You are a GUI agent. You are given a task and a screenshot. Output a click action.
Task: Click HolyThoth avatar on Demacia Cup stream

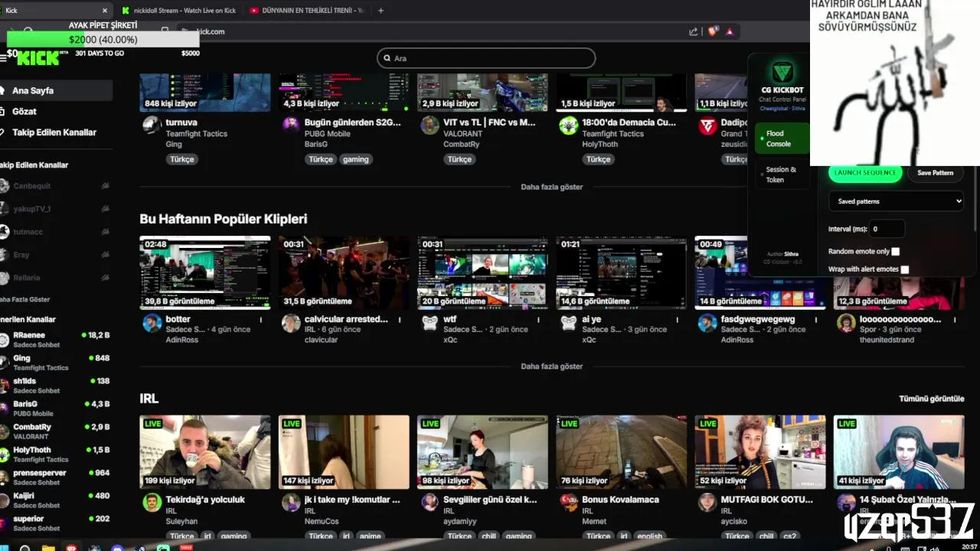568,126
